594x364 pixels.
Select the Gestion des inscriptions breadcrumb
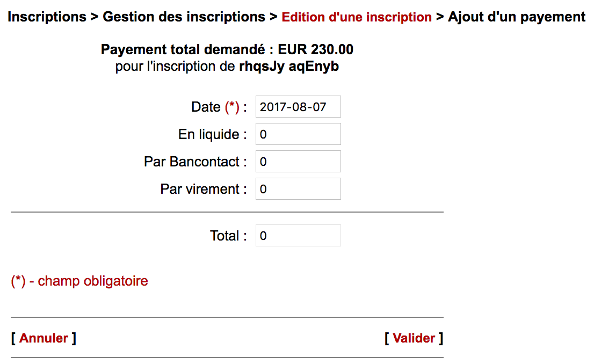(184, 17)
